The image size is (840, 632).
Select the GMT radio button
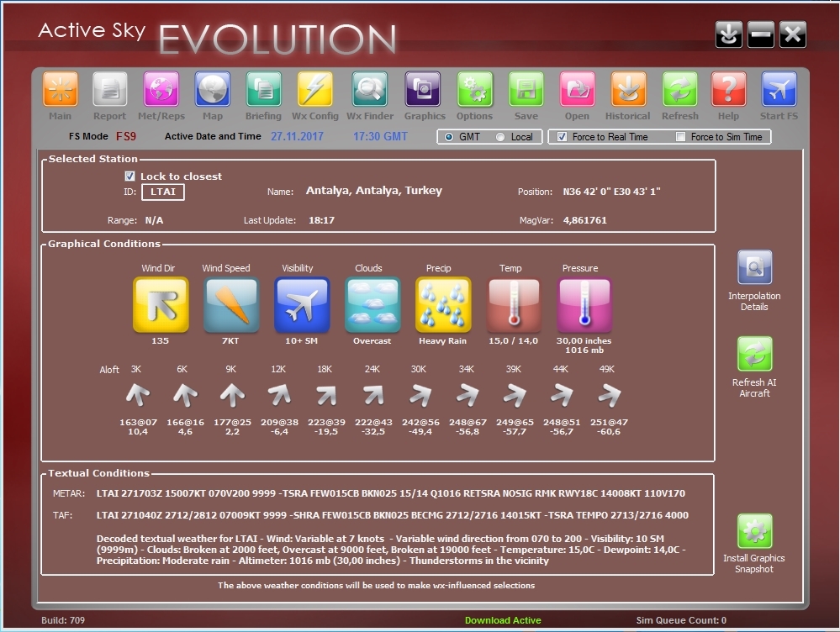coord(449,137)
